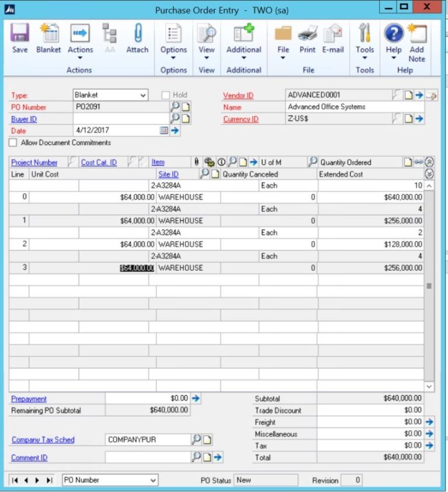Click the highlighted unit cost in line 3
Screen dimensions: 448x492
(x=137, y=268)
